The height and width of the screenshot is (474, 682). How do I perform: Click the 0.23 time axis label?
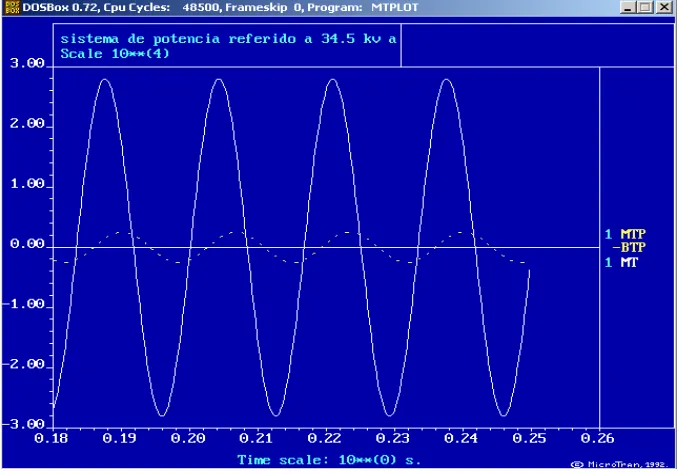[392, 438]
